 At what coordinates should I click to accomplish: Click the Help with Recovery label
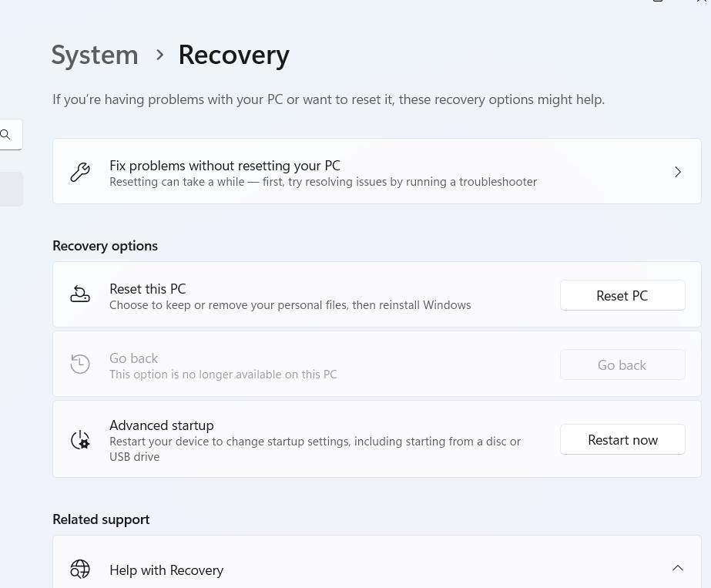[x=166, y=570]
